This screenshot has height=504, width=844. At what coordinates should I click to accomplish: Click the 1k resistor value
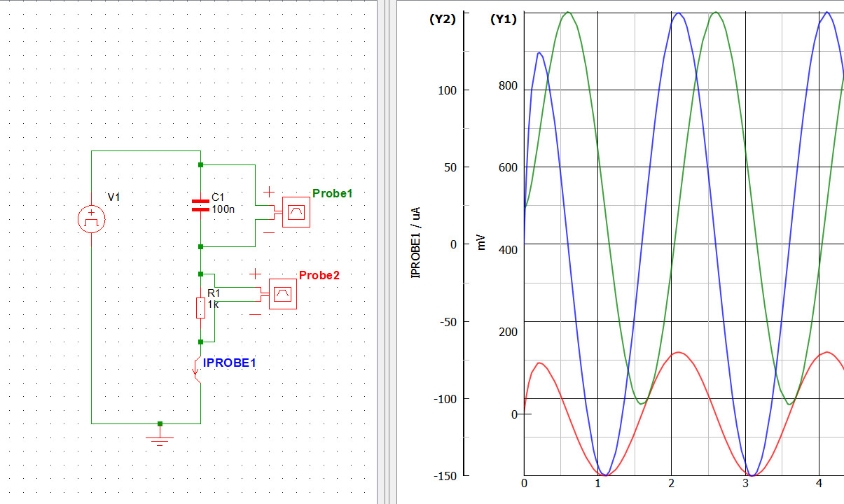pos(214,304)
